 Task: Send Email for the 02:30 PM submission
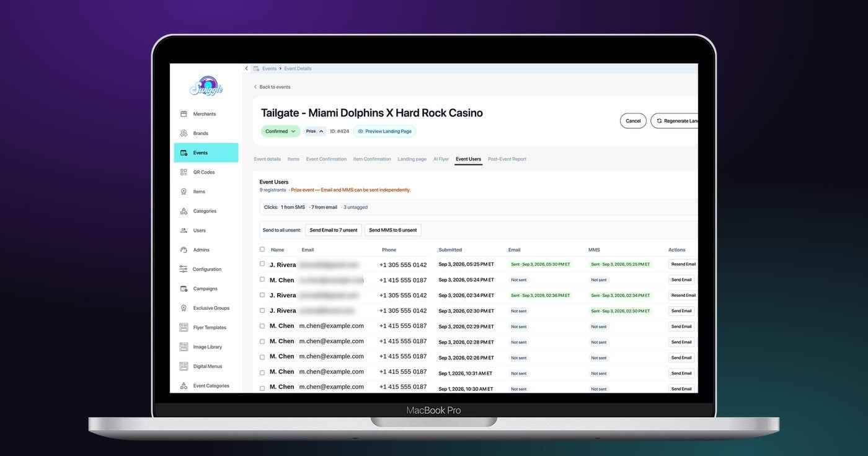(681, 311)
